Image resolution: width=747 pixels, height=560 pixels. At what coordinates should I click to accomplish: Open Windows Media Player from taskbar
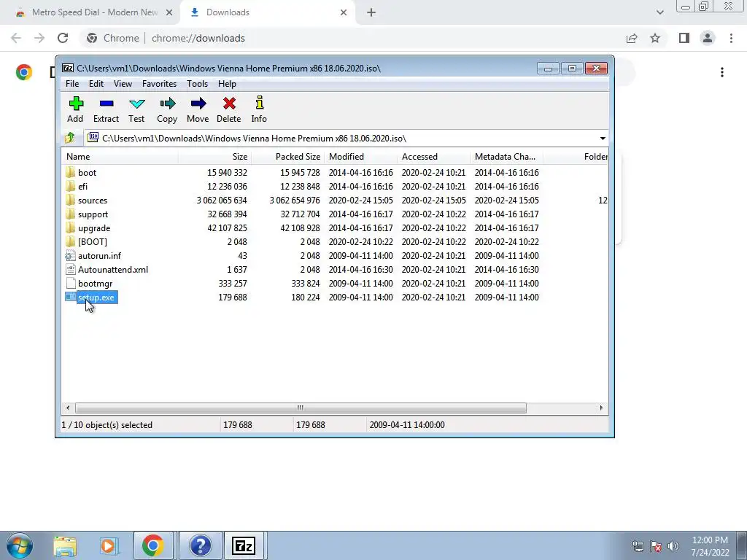(109, 545)
